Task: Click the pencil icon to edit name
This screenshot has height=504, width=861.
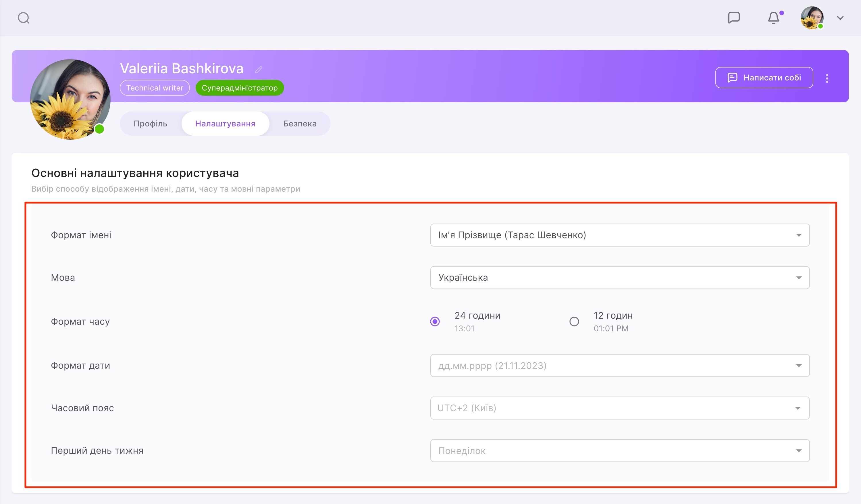Action: pyautogui.click(x=259, y=70)
